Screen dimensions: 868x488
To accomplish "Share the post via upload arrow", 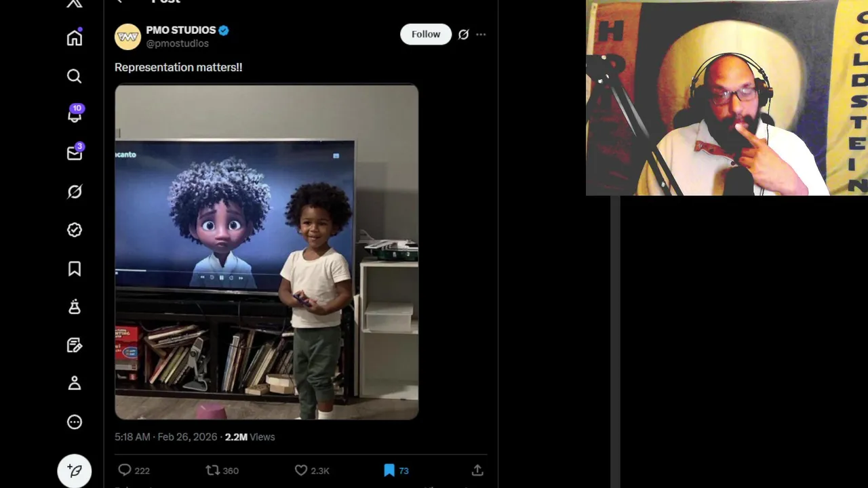I will coord(477,470).
